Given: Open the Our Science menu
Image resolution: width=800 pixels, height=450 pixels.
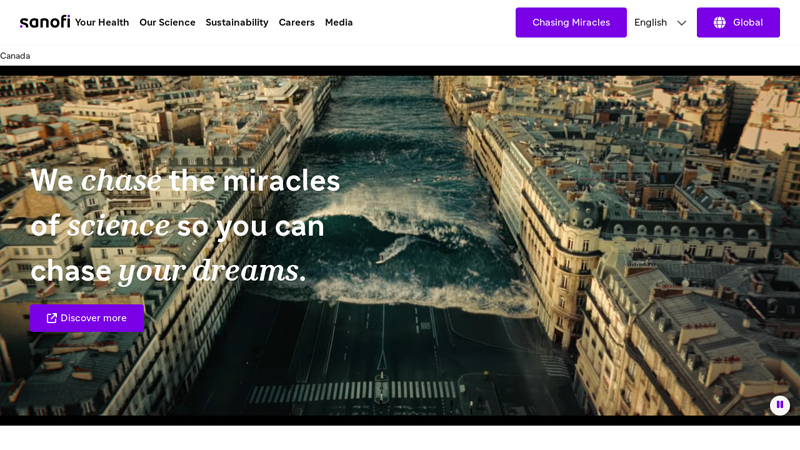Looking at the screenshot, I should tap(167, 22).
